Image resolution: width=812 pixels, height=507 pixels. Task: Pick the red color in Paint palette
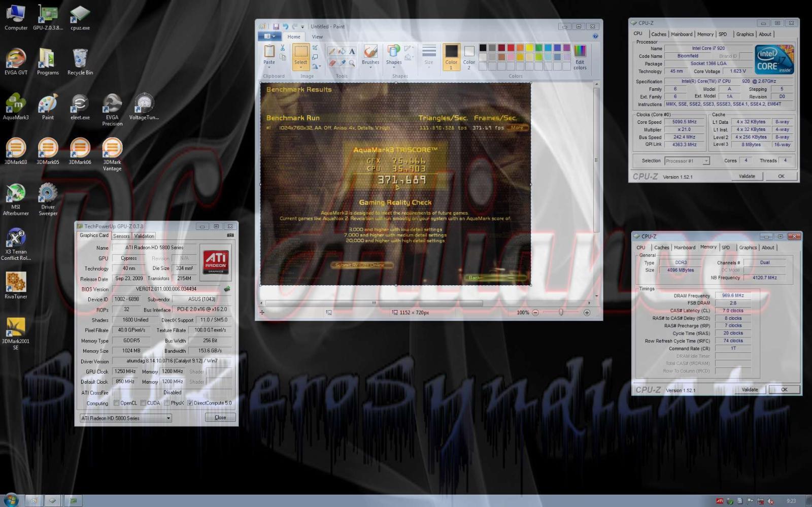[x=511, y=48]
